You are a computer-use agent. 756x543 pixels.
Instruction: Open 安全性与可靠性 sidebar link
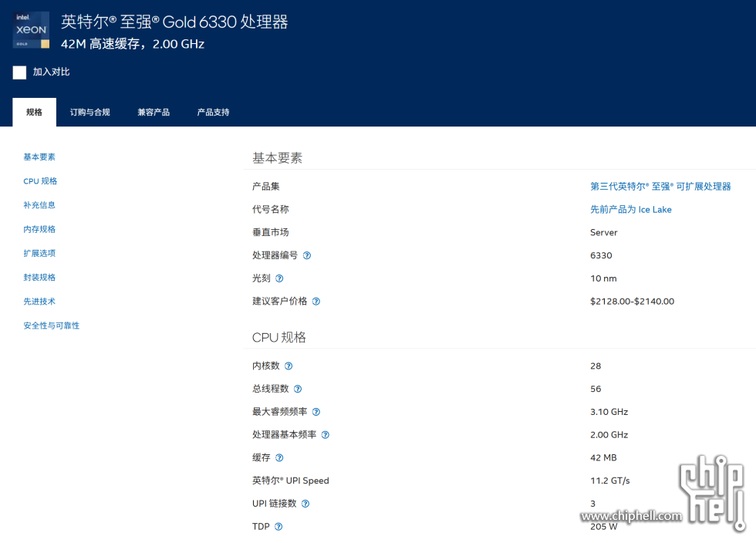(x=52, y=325)
